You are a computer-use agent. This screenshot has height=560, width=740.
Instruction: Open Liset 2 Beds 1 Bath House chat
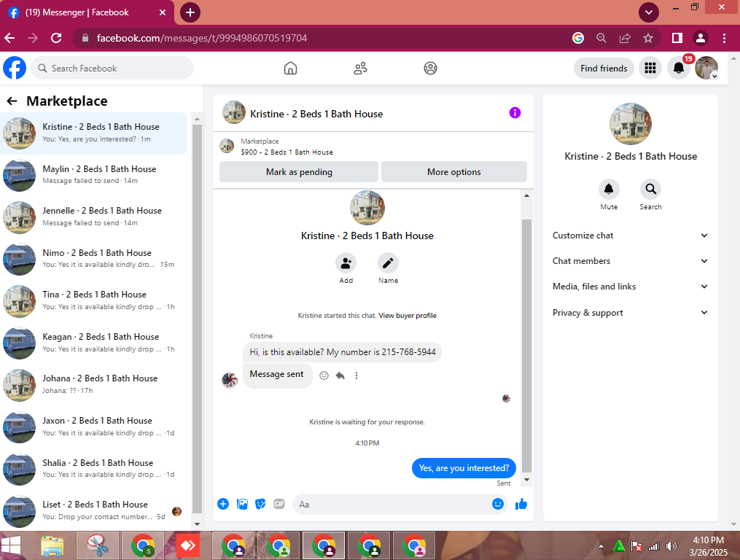click(x=93, y=511)
